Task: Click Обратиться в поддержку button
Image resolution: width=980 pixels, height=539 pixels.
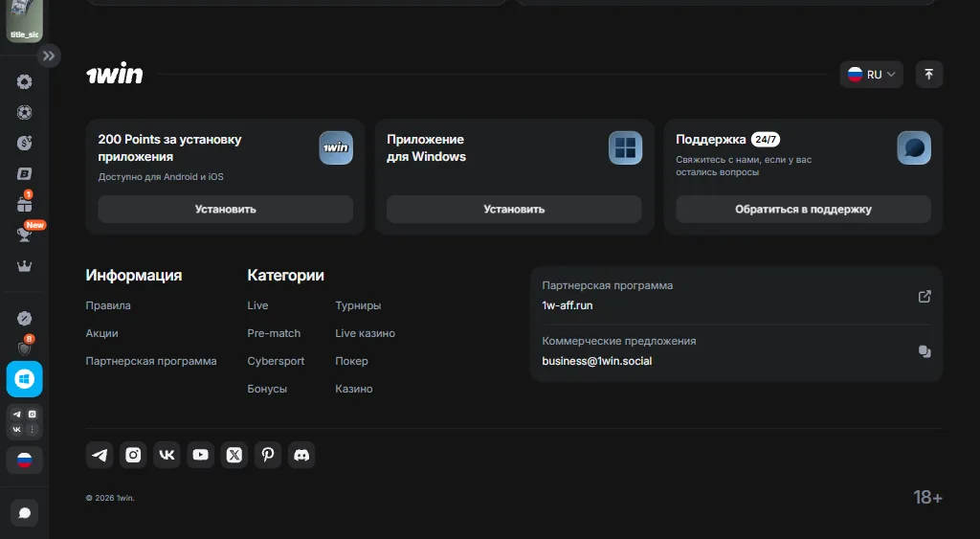Action: tap(803, 209)
